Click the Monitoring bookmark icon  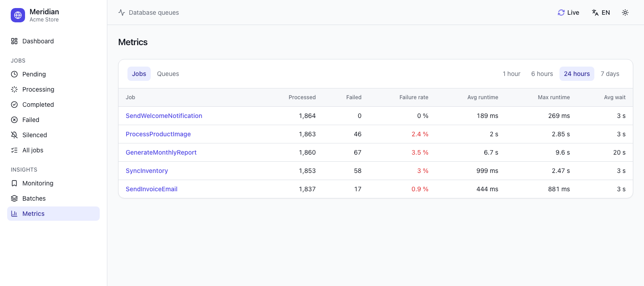14,183
